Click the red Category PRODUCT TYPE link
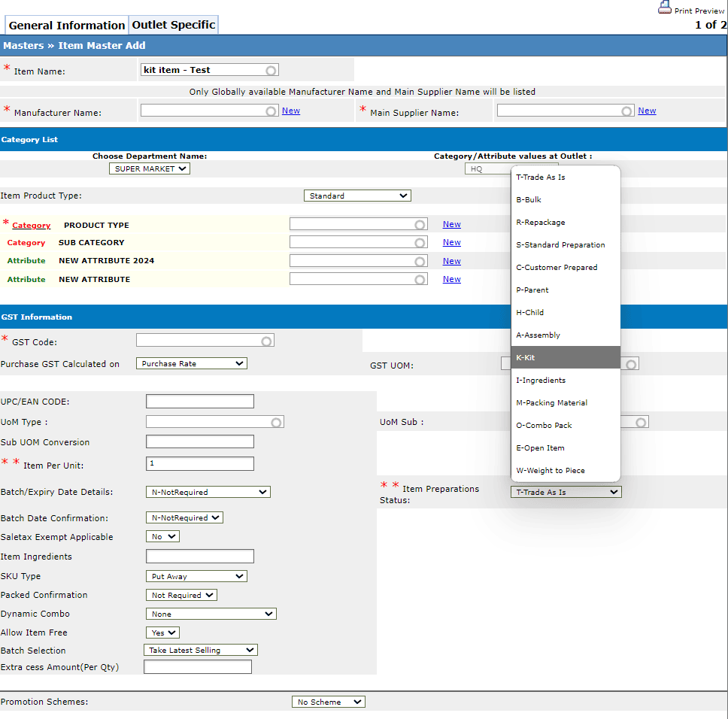 (32, 226)
